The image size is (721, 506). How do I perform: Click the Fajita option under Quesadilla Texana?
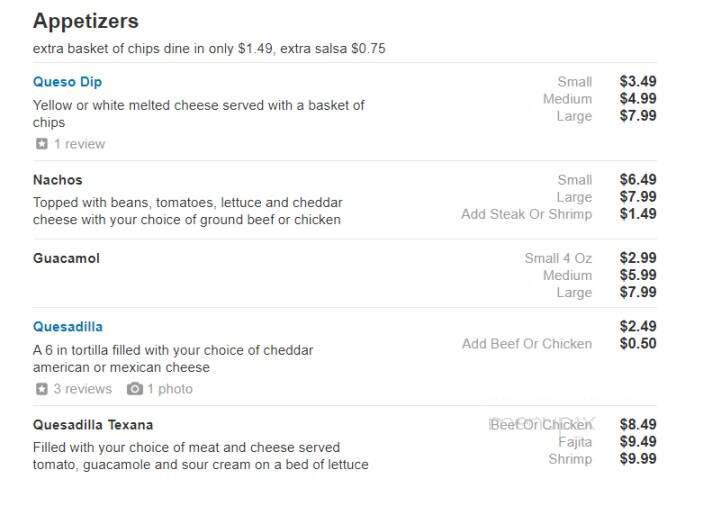coord(575,442)
